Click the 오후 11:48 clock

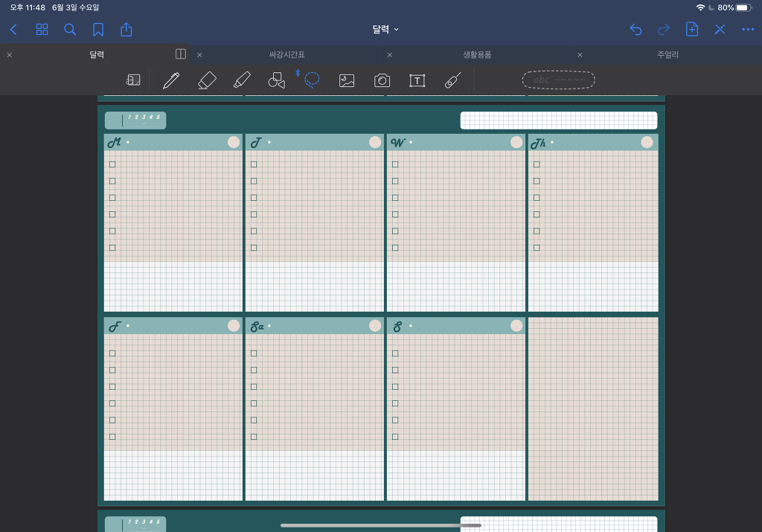[28, 7]
